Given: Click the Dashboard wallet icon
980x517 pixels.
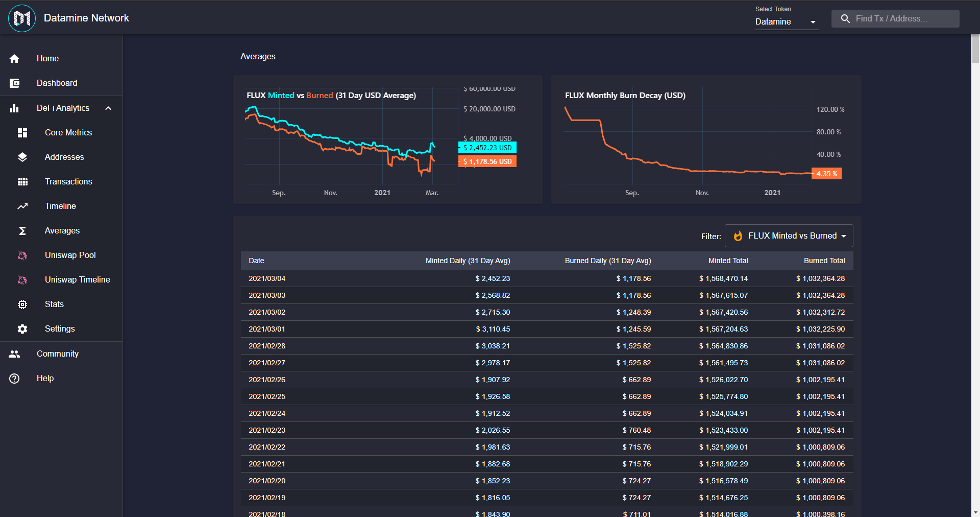Looking at the screenshot, I should pyautogui.click(x=14, y=83).
